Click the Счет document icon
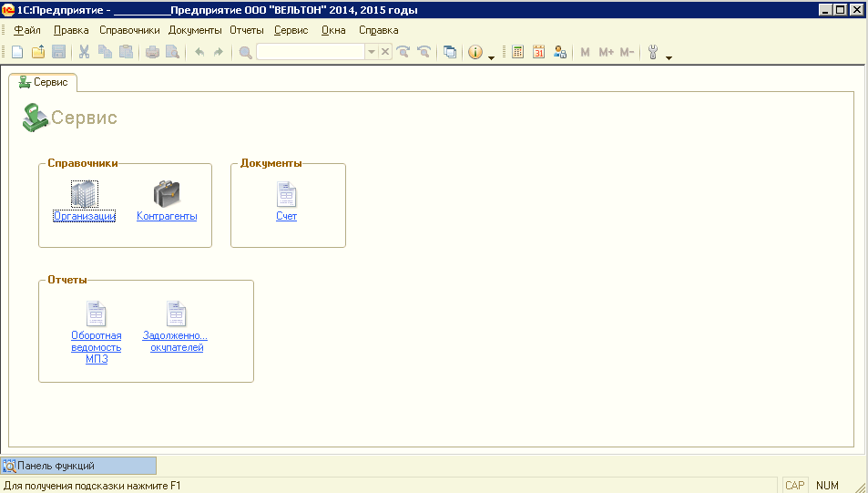The image size is (868, 493). tap(287, 194)
